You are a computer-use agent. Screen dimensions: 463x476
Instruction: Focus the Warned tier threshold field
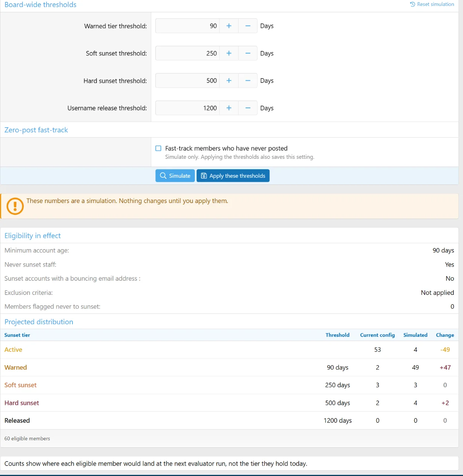(188, 26)
